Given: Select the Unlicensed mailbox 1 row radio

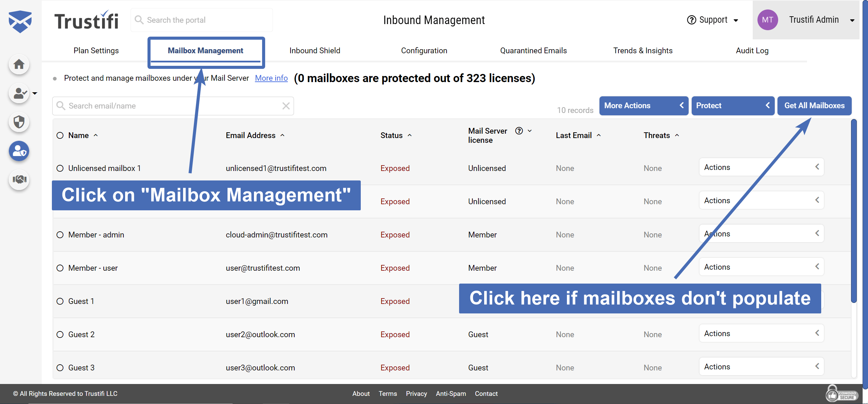Looking at the screenshot, I should coord(60,168).
